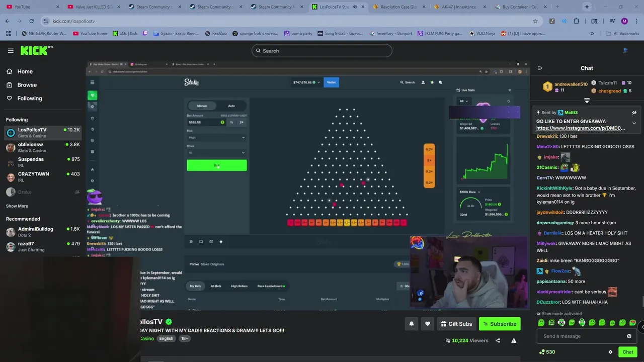Image resolution: width=644 pixels, height=362 pixels.
Task: Open Following in sidebar
Action: (x=24, y=99)
